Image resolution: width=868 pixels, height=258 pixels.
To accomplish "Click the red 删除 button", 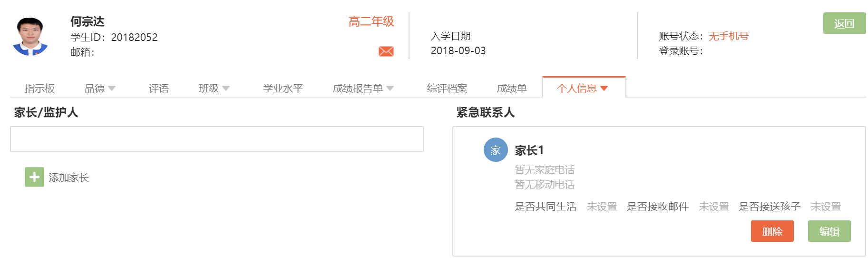I will (772, 231).
